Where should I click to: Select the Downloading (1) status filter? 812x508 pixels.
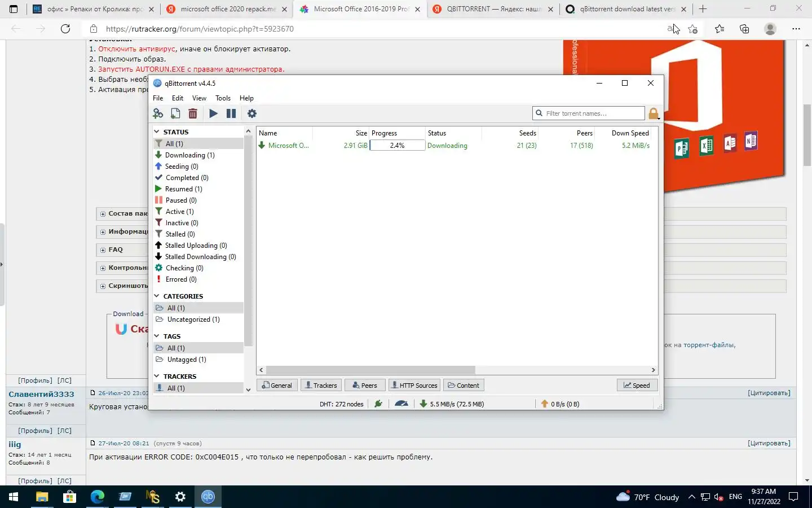click(x=190, y=155)
